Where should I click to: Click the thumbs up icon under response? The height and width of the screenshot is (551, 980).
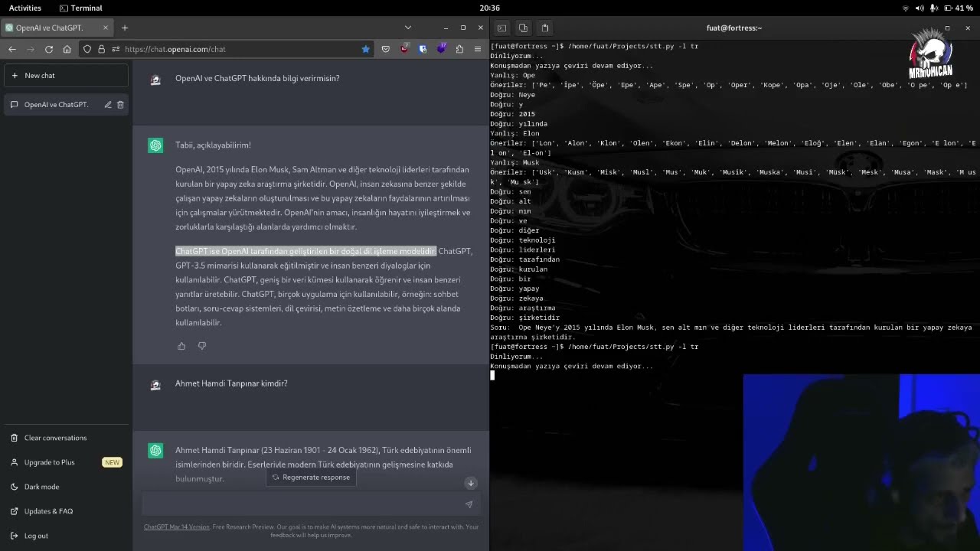[181, 346]
